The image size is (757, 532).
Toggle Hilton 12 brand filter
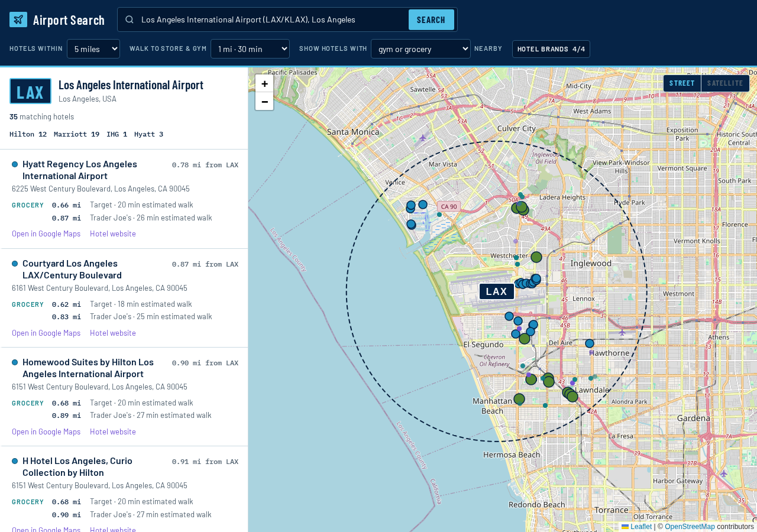[x=28, y=134]
